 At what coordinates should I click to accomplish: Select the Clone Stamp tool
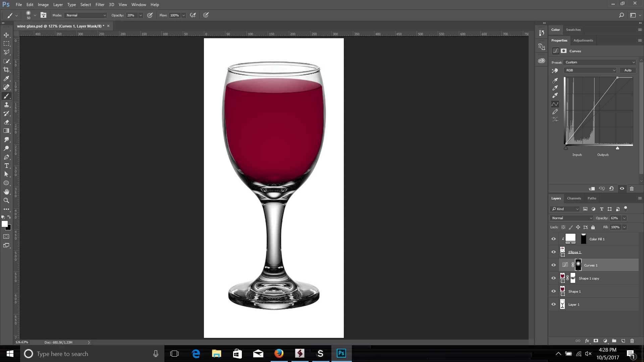tap(6, 105)
